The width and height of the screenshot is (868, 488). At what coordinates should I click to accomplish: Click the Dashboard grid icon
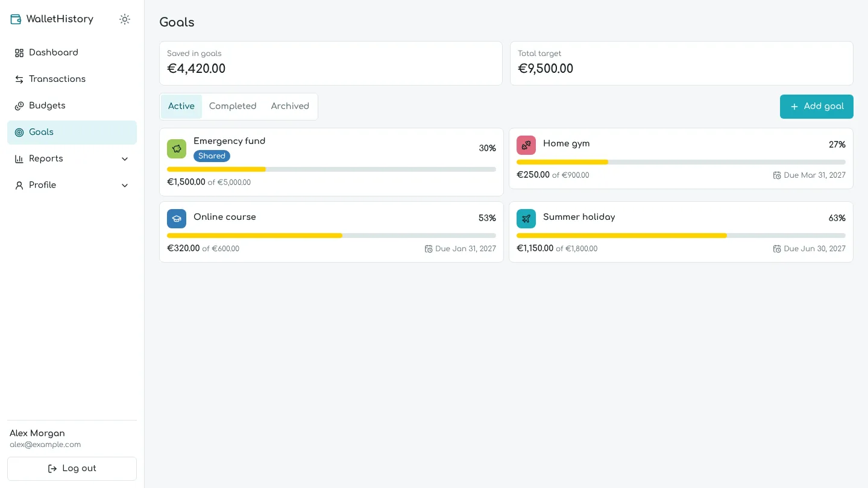(x=19, y=53)
